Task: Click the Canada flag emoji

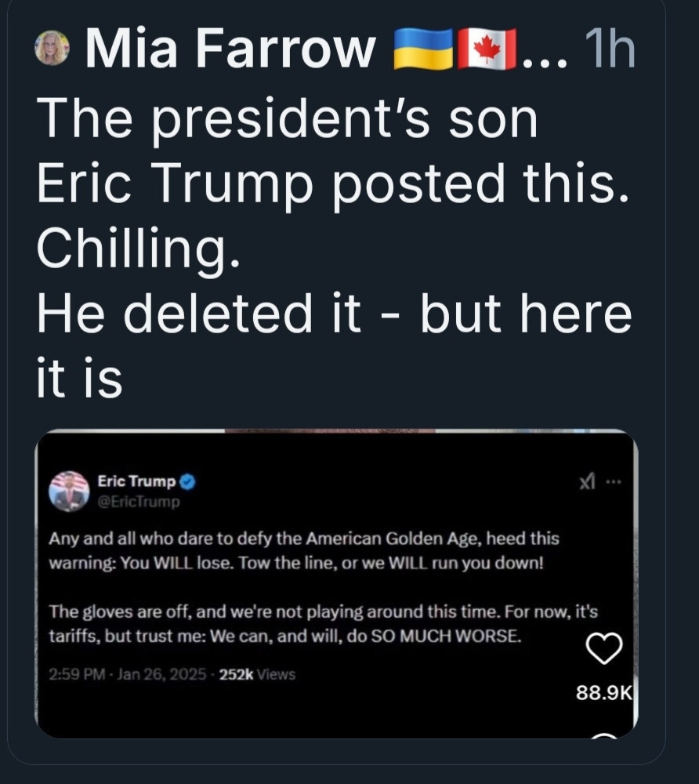Action: click(x=487, y=49)
